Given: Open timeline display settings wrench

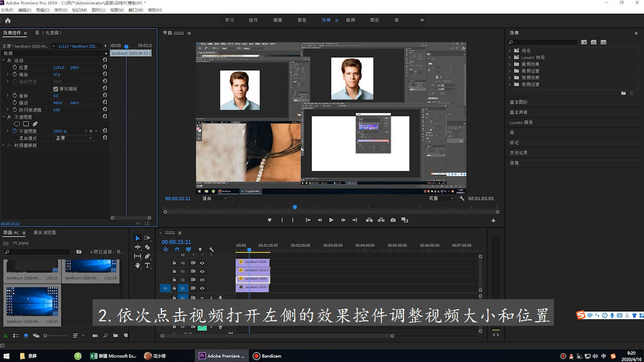Looking at the screenshot, I should click(211, 249).
